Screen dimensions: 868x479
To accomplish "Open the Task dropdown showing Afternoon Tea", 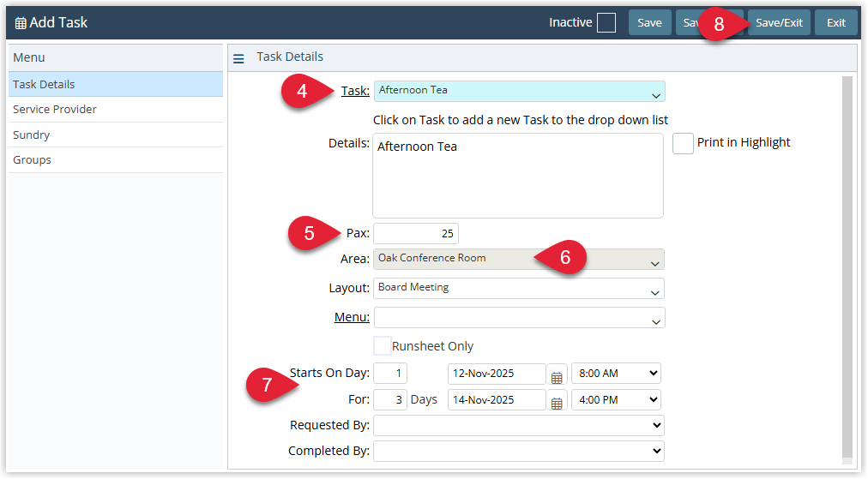I will coord(519,92).
